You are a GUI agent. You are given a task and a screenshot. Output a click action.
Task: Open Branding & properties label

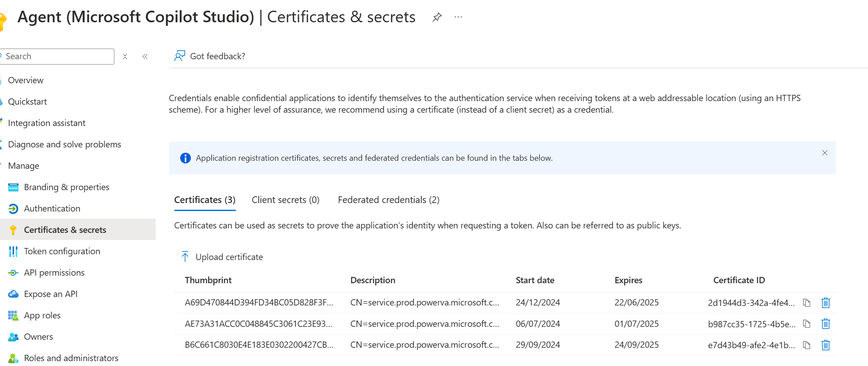click(67, 187)
